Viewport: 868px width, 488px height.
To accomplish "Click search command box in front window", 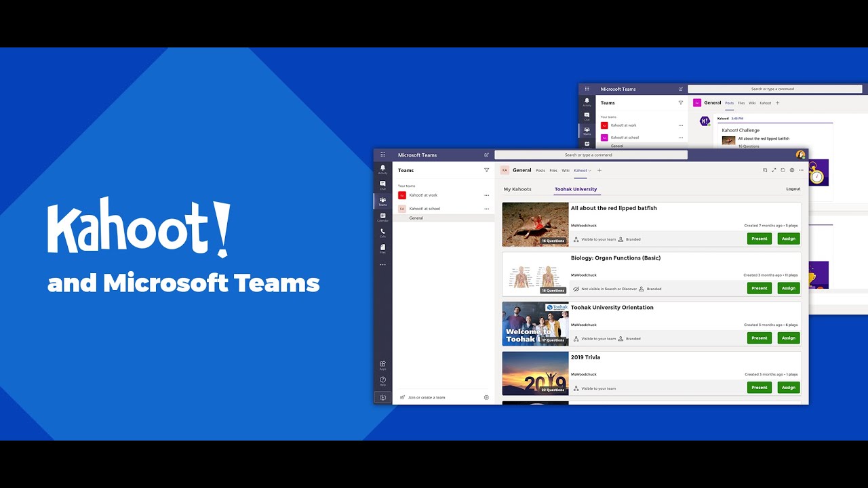I will [591, 155].
